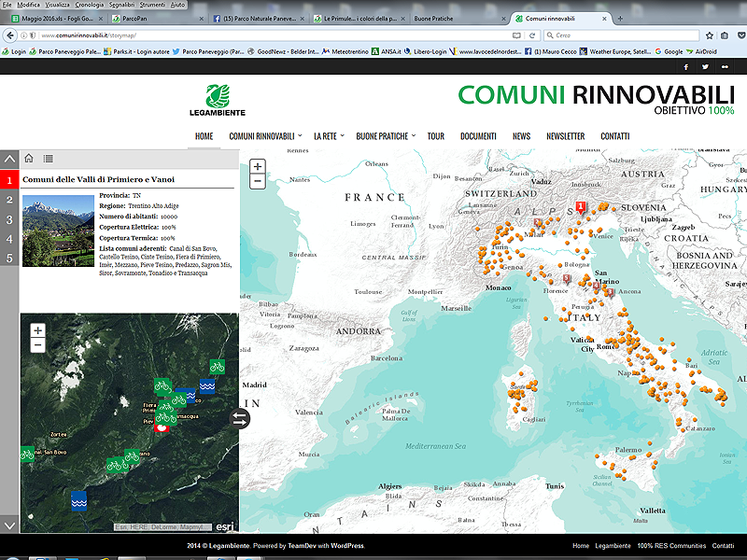Viewport: 747px width, 560px height.
Task: Click the red marker 1 on the Alps
Action: (580, 206)
